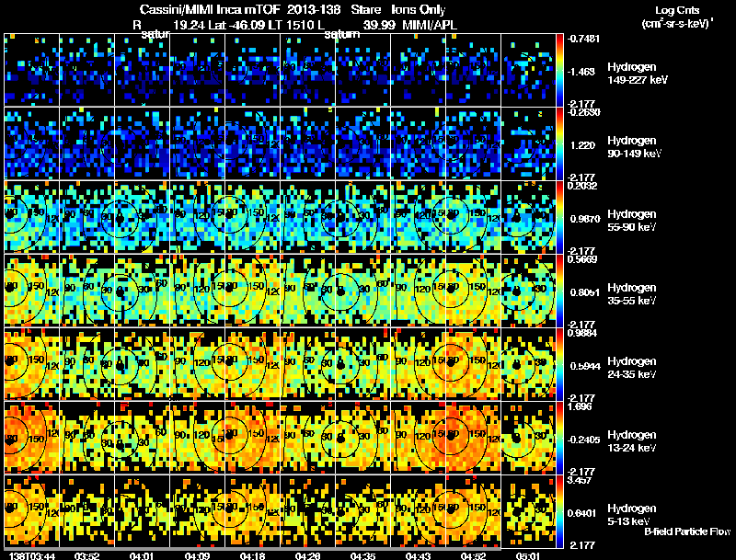Click the 'Stare' mode label in the title
Viewport: 736px width, 560px height.
pos(365,10)
